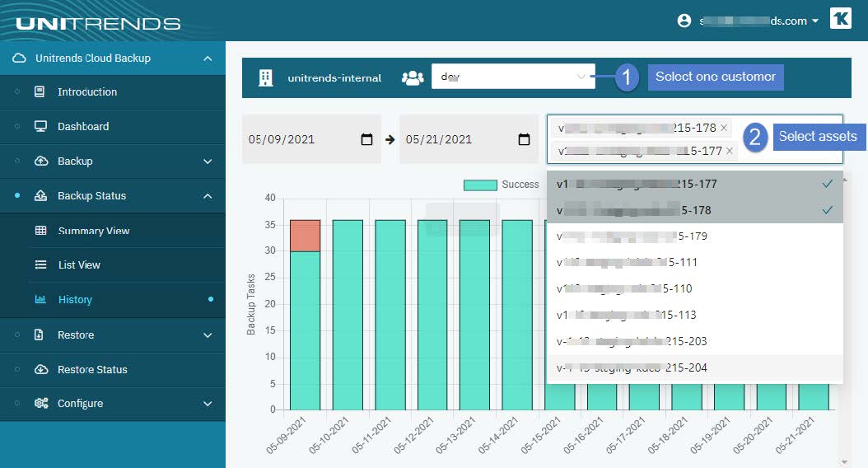Screen dimensions: 868x468
Task: Open the user account avatar icon
Action: 684,21
